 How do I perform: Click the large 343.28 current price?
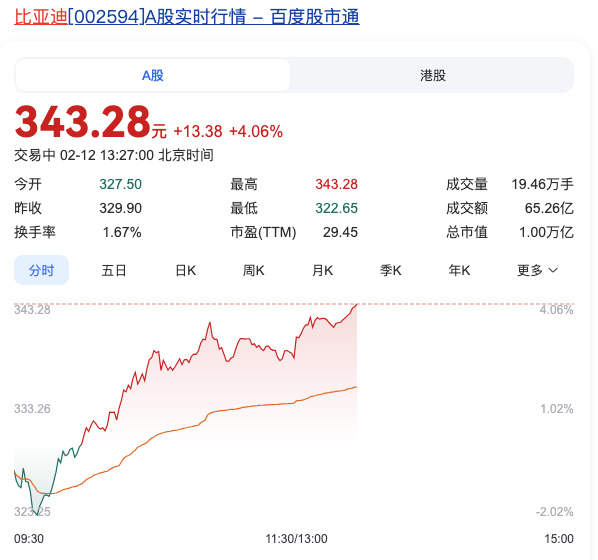[x=82, y=122]
